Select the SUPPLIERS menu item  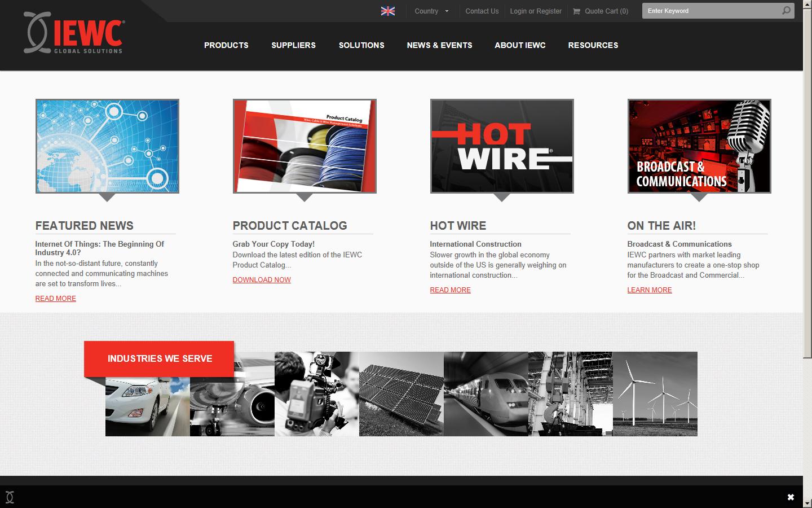293,45
